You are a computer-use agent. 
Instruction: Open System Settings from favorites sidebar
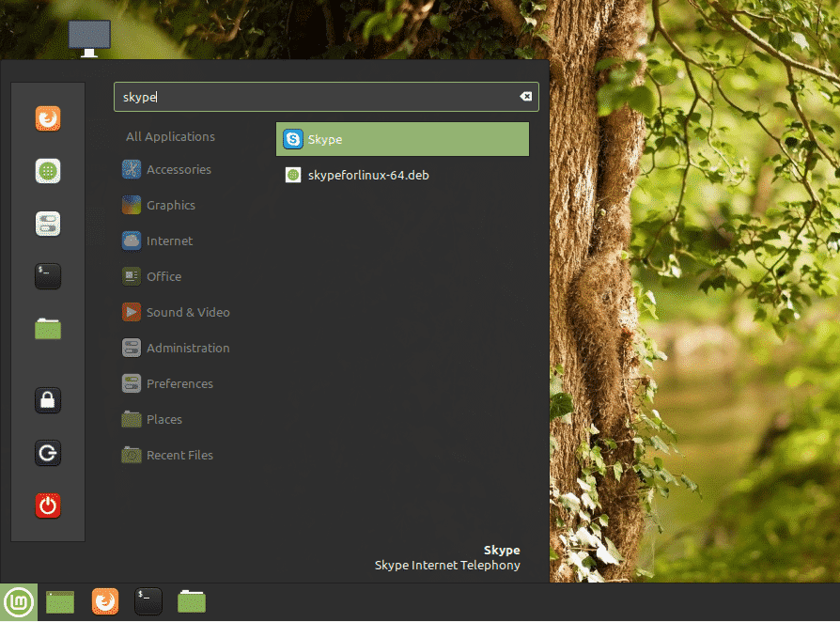pyautogui.click(x=48, y=224)
